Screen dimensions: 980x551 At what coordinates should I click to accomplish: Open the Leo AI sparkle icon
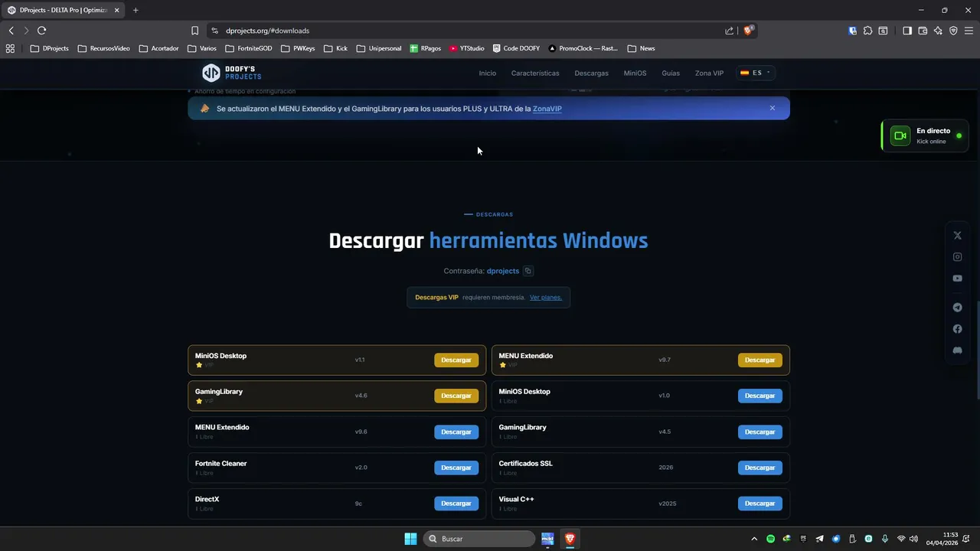coord(938,31)
